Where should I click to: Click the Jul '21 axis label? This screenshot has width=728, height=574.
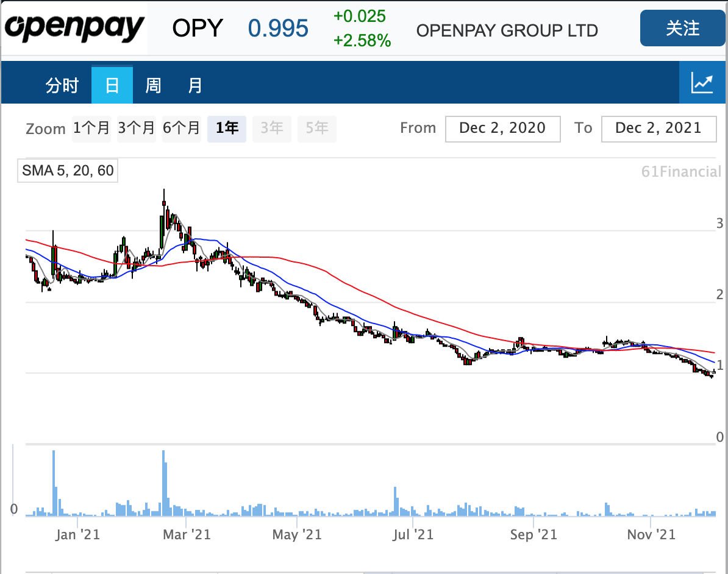[x=413, y=534]
